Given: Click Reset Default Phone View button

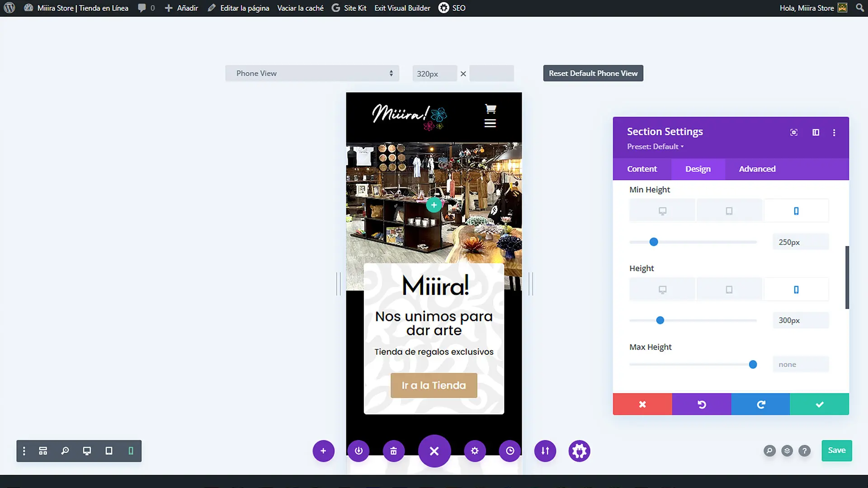Looking at the screenshot, I should pos(593,73).
